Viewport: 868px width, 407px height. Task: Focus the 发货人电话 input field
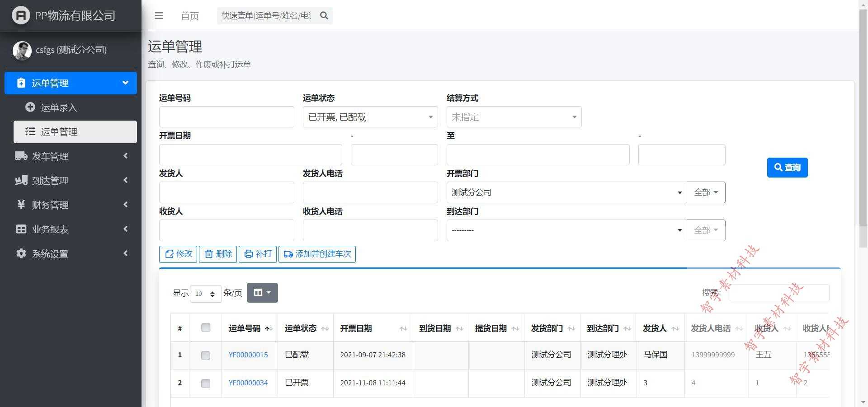coord(370,192)
